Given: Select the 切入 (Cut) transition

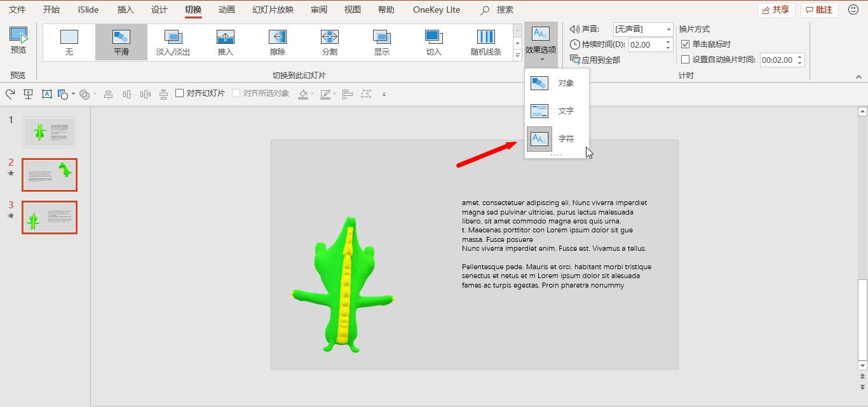Looking at the screenshot, I should [434, 43].
